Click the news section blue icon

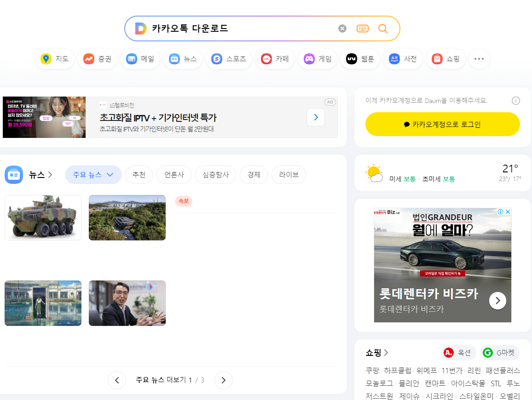tap(13, 175)
